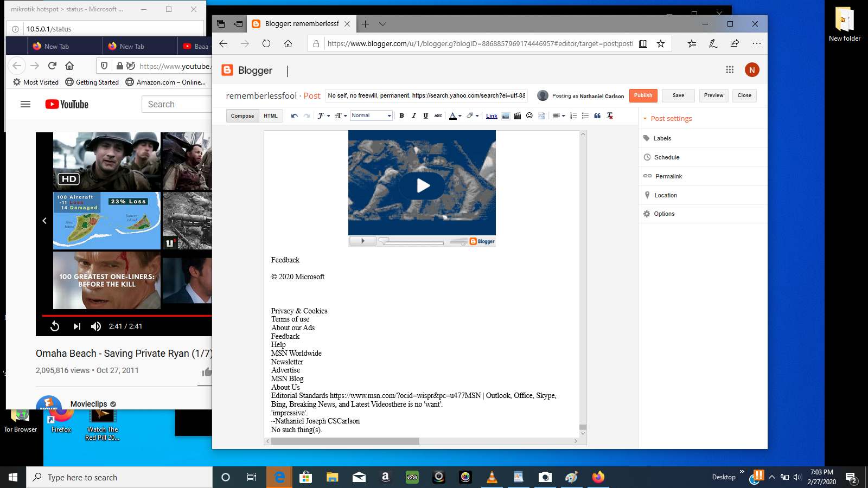
Task: Apply a bulleted list
Action: 585,115
